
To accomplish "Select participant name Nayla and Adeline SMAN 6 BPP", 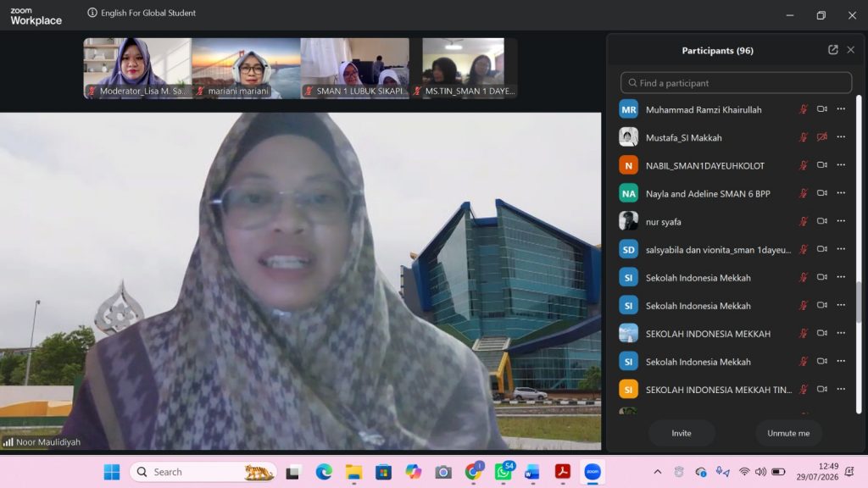I will (x=708, y=194).
